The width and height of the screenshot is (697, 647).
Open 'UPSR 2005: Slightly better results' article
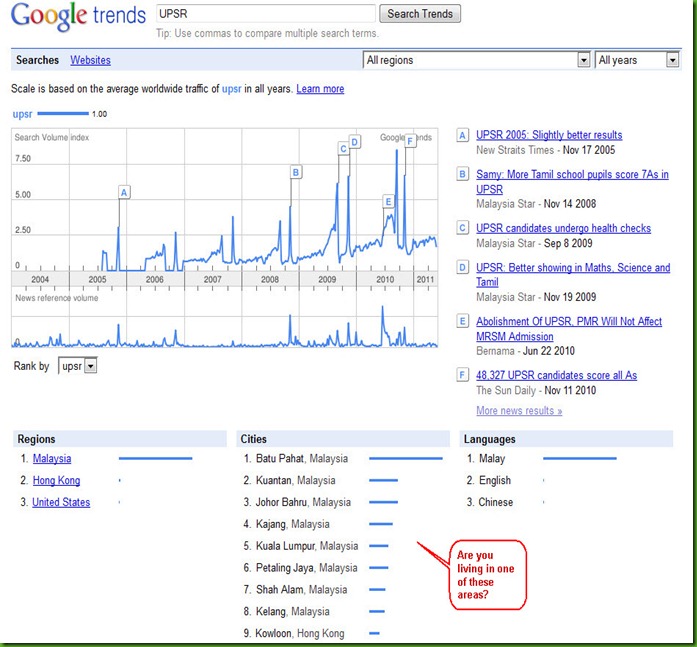click(x=549, y=135)
